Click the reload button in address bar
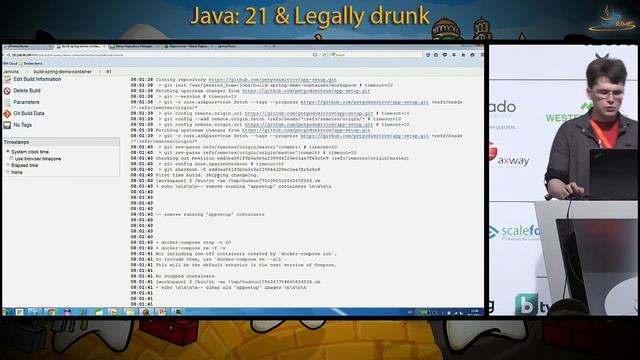Viewport: 640px width, 360px height. tap(324, 55)
